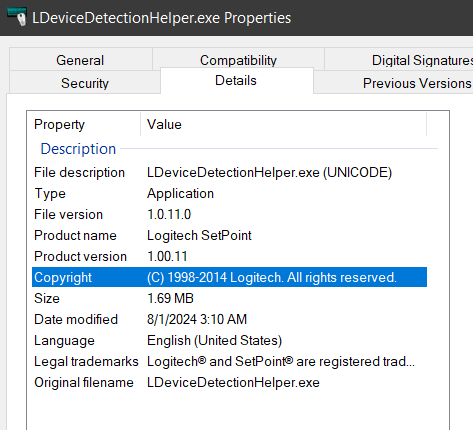Select the Legal trademarks property label

[86, 362]
